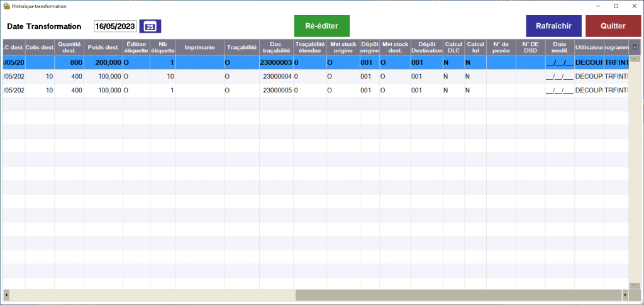
Task: Select the row with document 23000005
Action: tap(277, 90)
